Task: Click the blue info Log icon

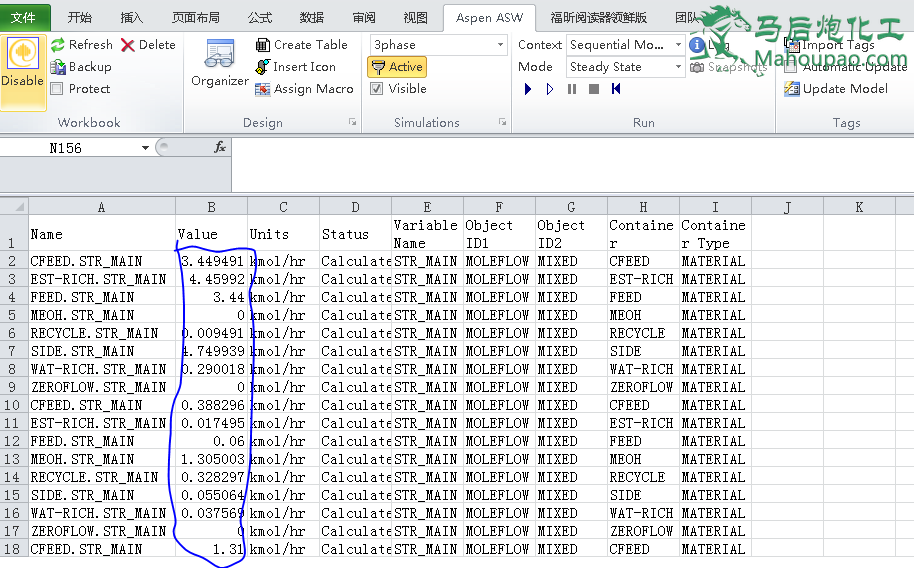Action: 697,45
